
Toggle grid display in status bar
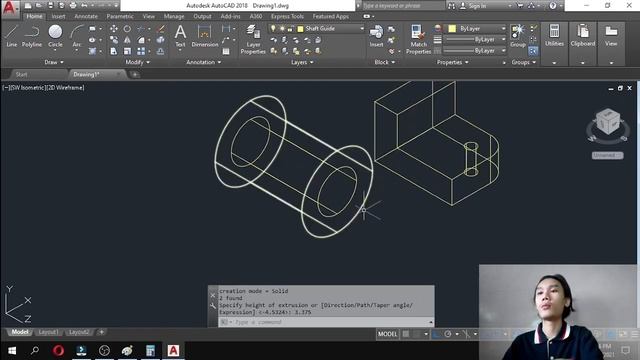[x=406, y=334]
